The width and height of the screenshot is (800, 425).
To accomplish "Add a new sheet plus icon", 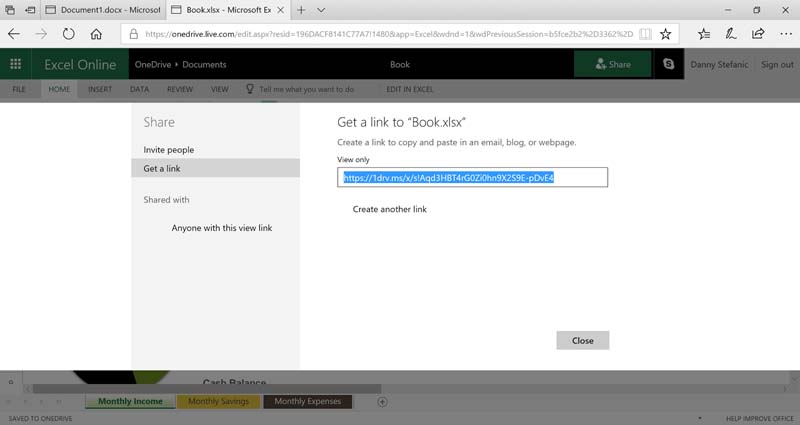I will click(x=382, y=402).
